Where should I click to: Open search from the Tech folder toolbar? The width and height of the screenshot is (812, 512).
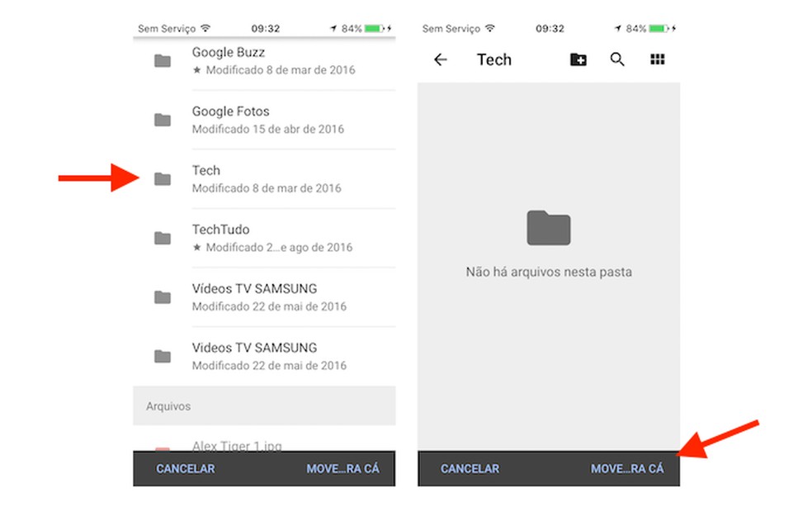point(617,59)
